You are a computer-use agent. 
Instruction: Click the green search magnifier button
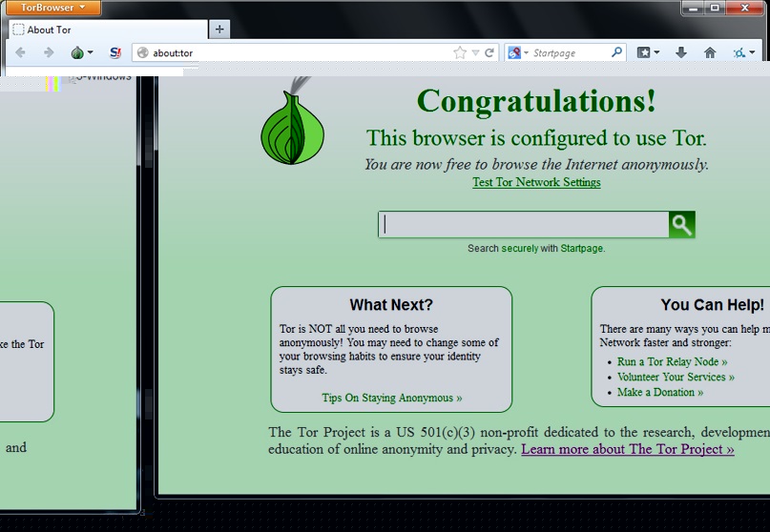[682, 224]
